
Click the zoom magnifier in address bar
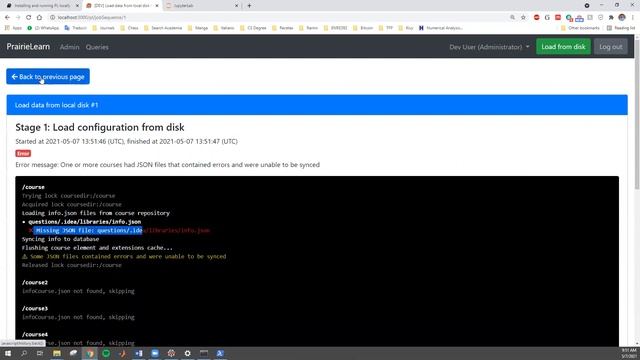tap(512, 18)
